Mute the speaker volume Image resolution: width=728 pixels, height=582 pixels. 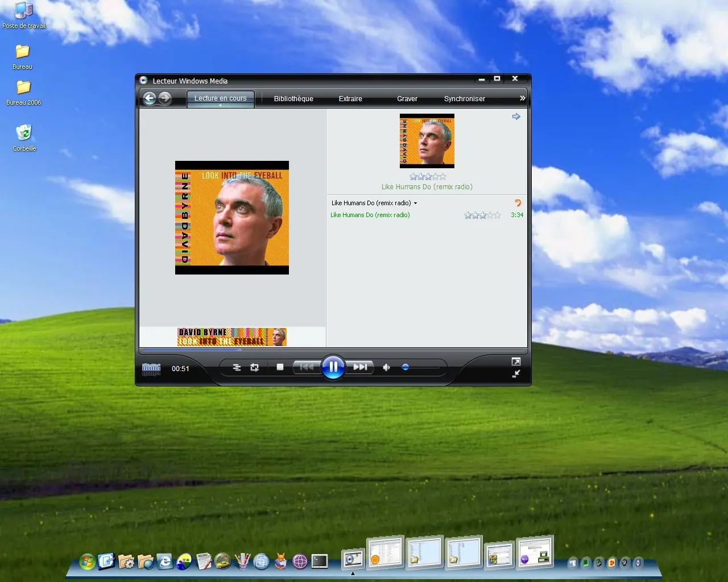[x=387, y=368]
